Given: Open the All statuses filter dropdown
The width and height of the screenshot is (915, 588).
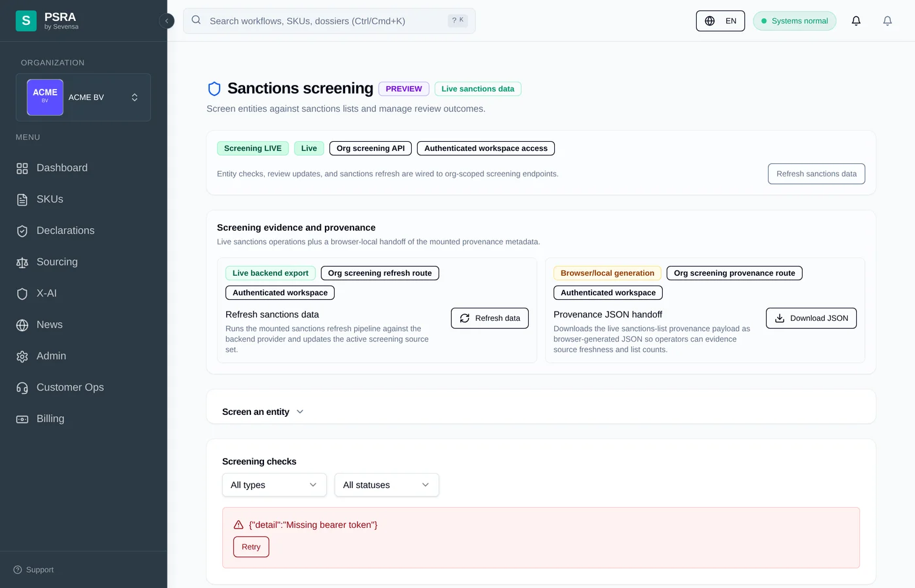Looking at the screenshot, I should coord(386,485).
